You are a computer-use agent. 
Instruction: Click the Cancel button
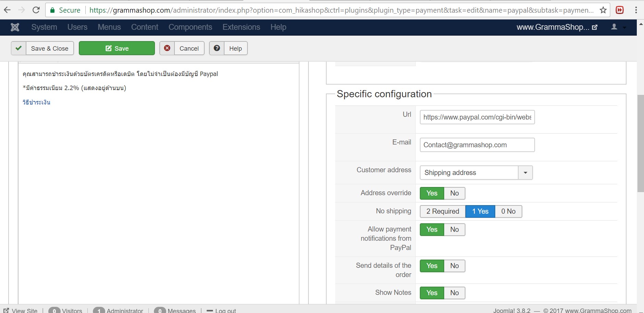coord(182,48)
